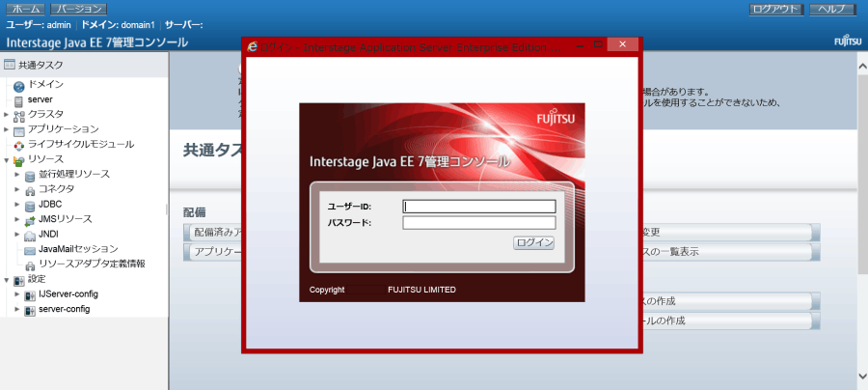Click the button ending in スの作成
This screenshot has height=390, width=868.
731,301
